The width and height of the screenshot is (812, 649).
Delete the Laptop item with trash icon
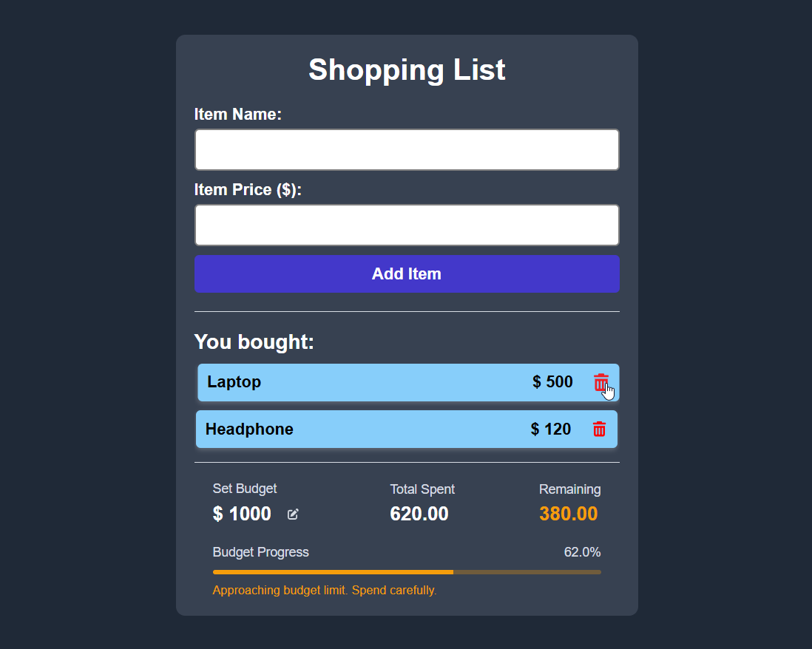[600, 382]
